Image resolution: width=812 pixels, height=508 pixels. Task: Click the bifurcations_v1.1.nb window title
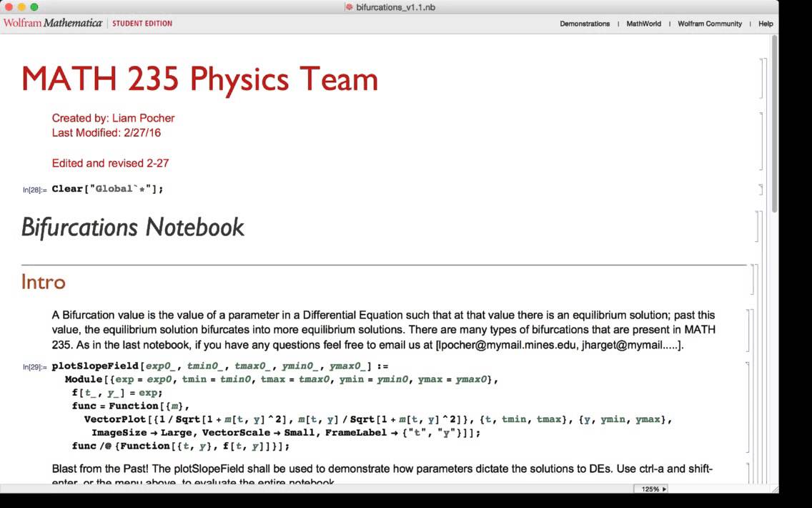pos(396,7)
